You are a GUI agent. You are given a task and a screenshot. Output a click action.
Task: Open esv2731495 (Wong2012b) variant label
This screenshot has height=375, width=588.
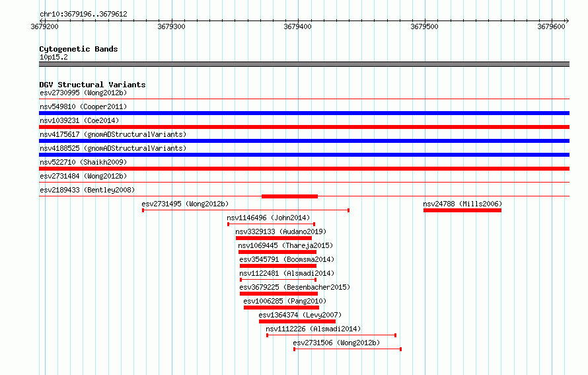tap(185, 204)
